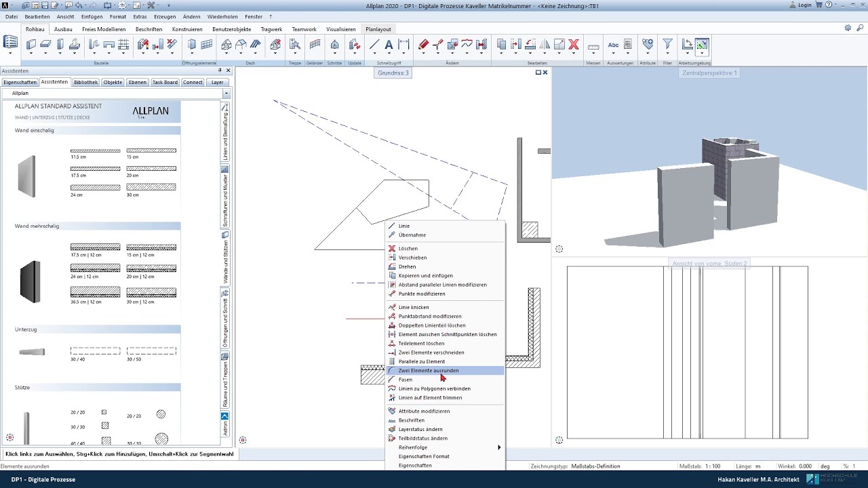Open the section tool in Schnitte group
868x488 pixels.
click(335, 45)
